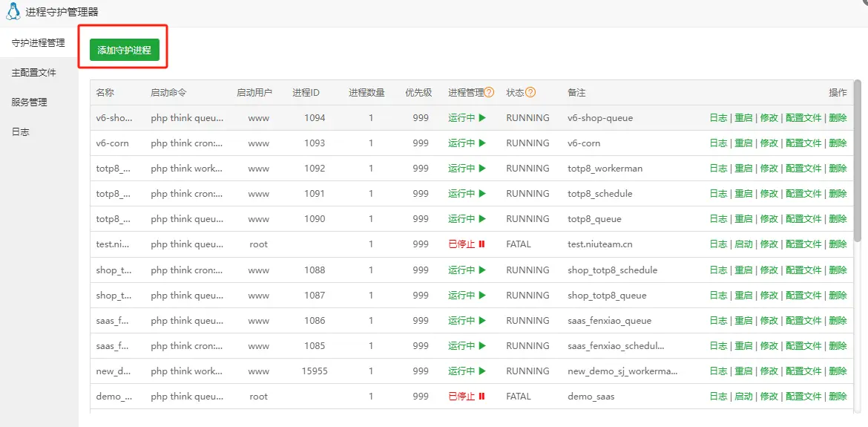Click help icon next to 状态 header

tap(530, 93)
